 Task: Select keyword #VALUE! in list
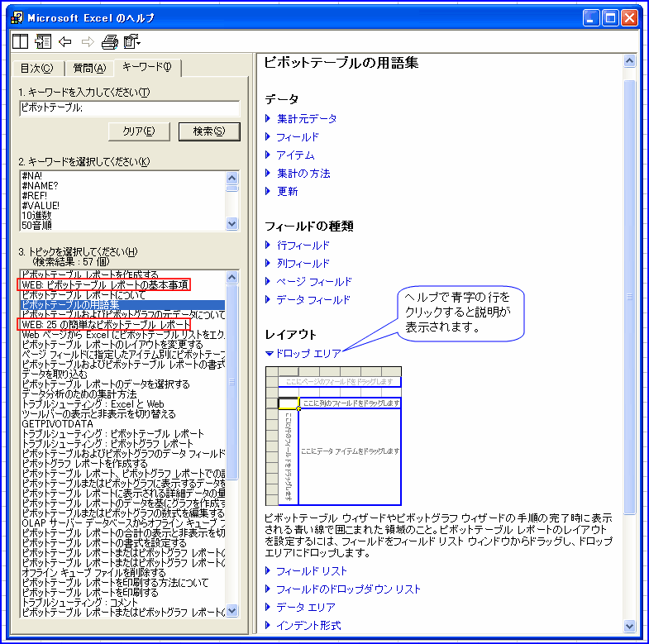[41, 205]
